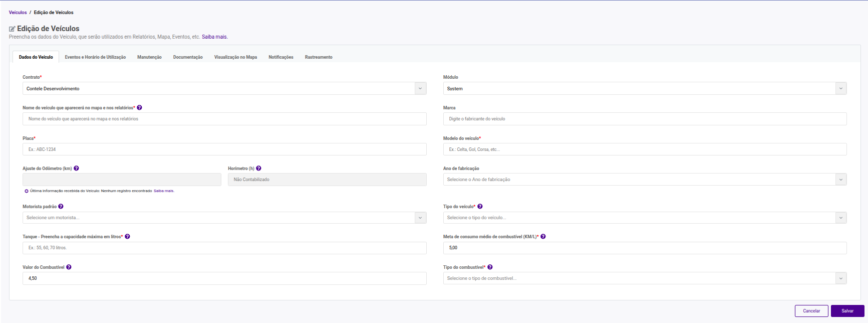Open the Contrato dropdown

coord(224,88)
